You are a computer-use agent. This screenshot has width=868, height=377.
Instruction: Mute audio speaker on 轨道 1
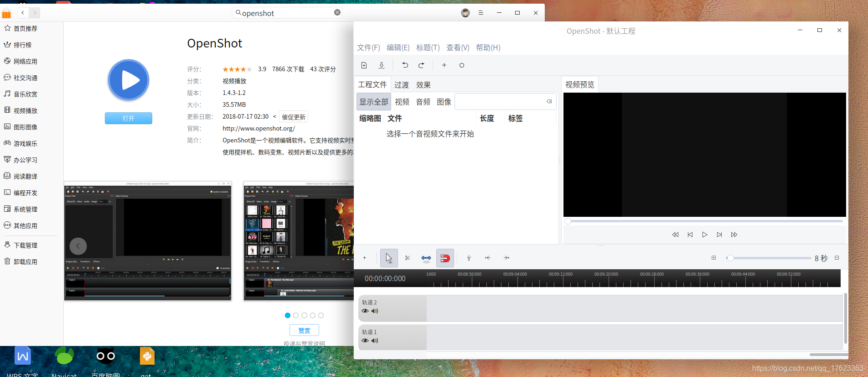point(375,340)
